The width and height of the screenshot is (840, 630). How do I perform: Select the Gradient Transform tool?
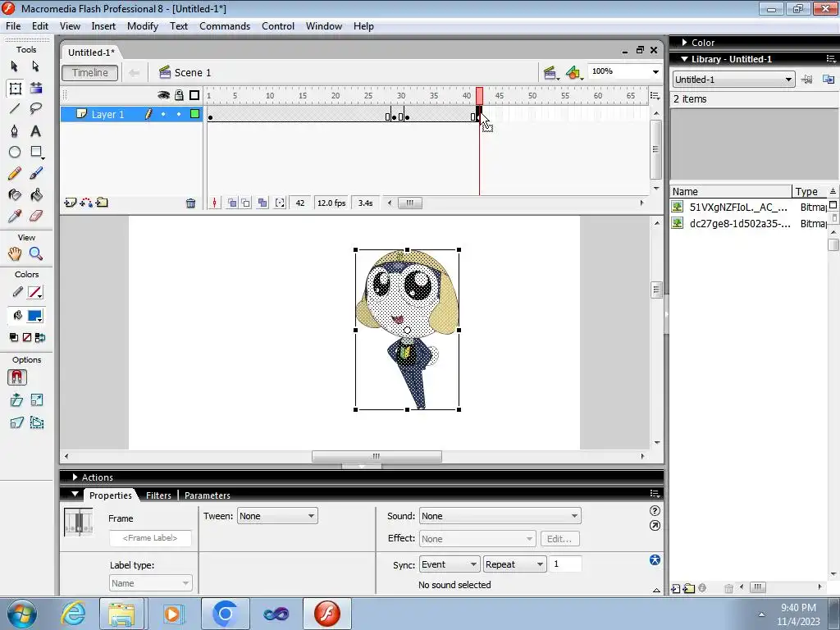36,89
